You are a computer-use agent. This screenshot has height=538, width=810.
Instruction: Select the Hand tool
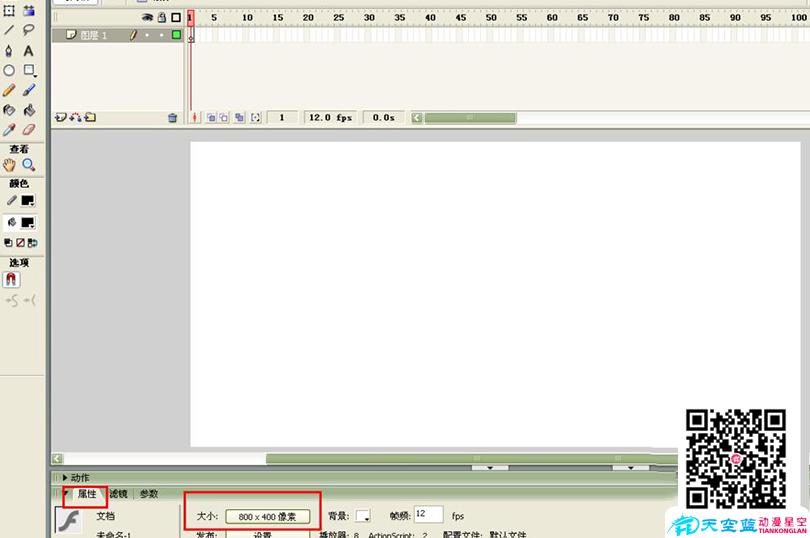point(9,165)
